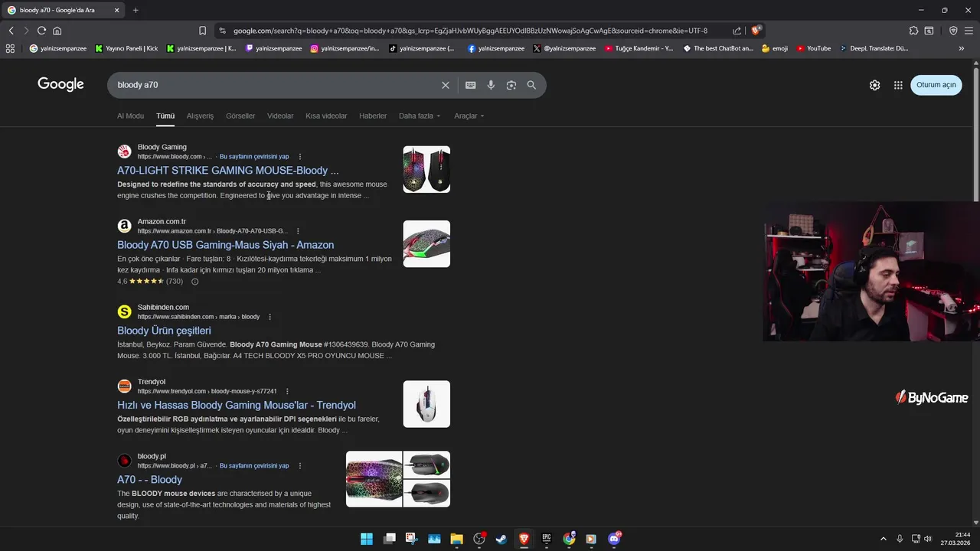Open Epic Games Launcher from taskbar
Viewport: 980px width, 551px height.
point(547,539)
